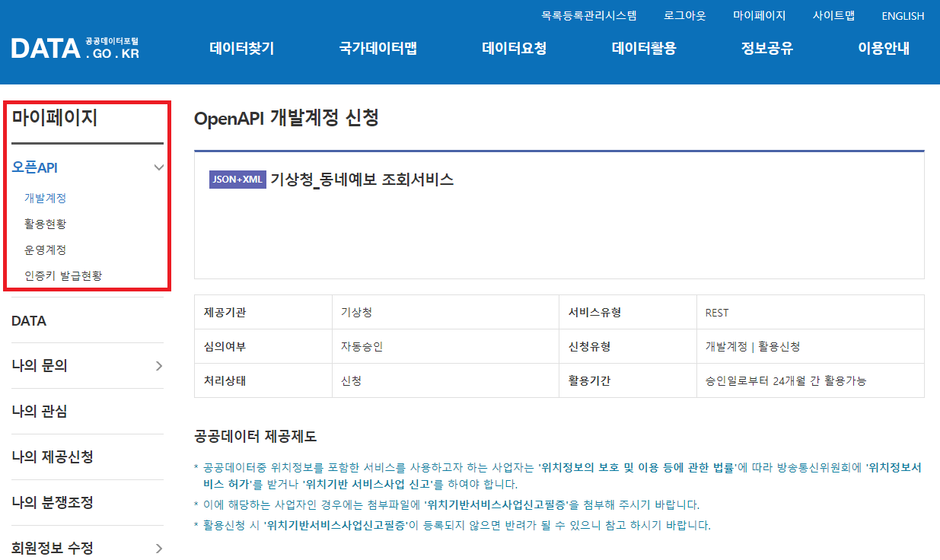Go to 목록등록관리시스템 link

coord(589,15)
